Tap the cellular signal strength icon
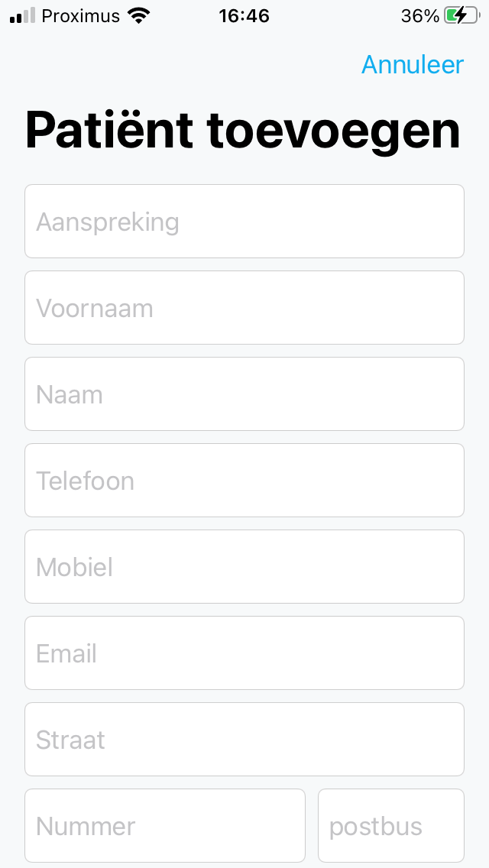This screenshot has width=489, height=868. [22, 15]
